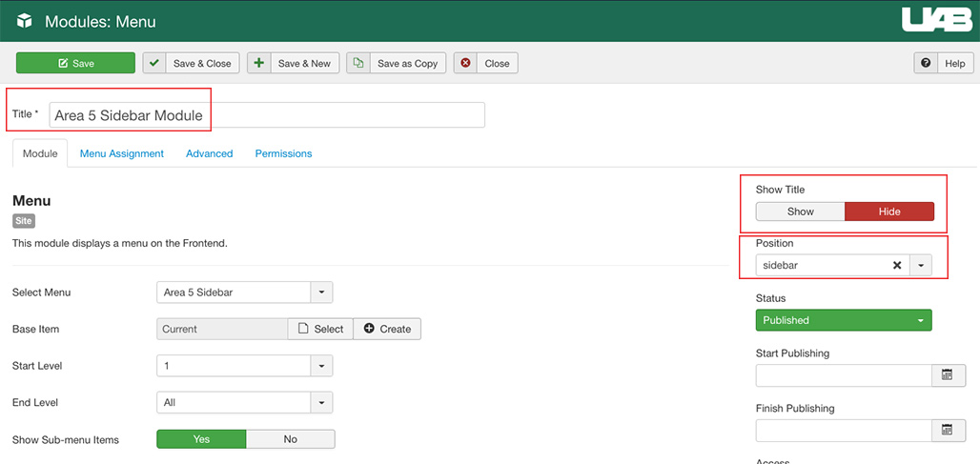
Task: Open the Status Published dropdown
Action: tap(843, 320)
